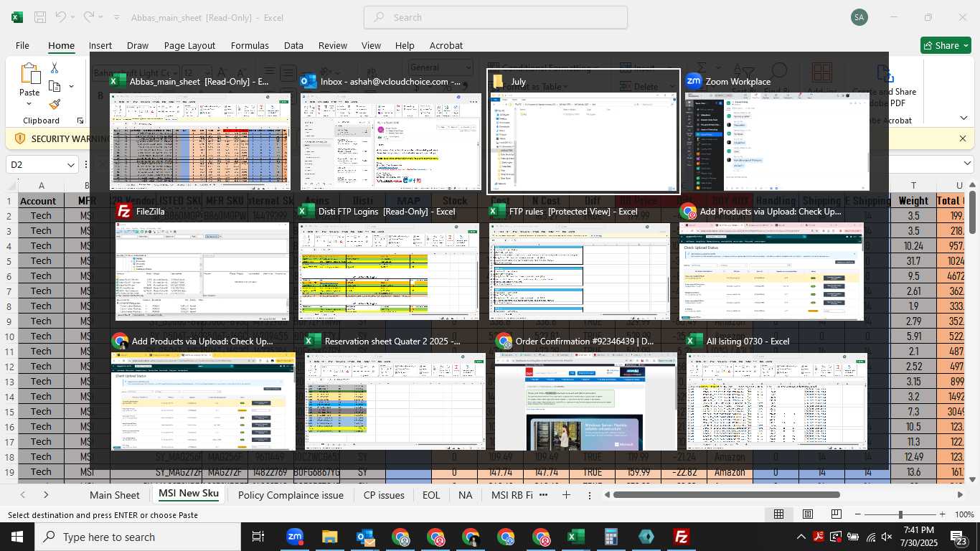Click the Undo arrow icon
980x551 pixels.
tap(61, 17)
